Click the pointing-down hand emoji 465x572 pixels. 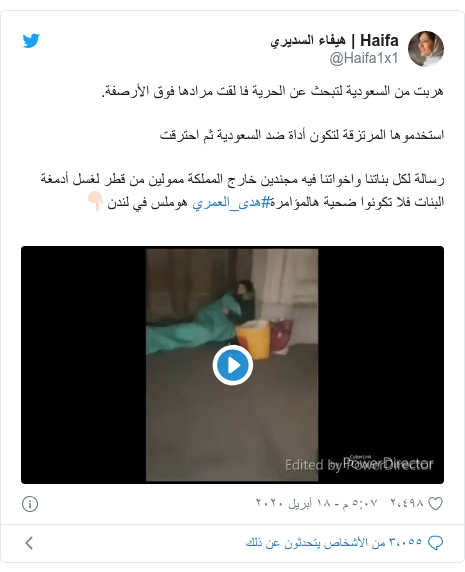click(96, 202)
